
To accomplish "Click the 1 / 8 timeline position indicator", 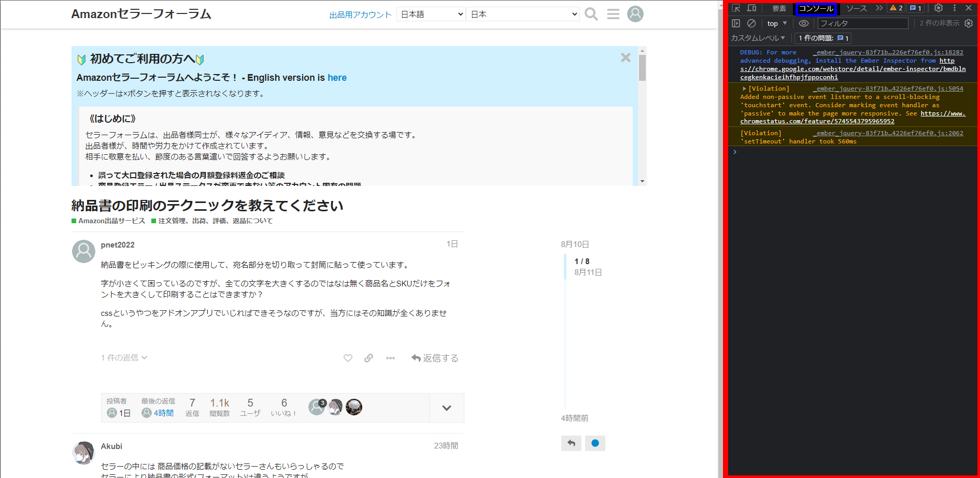I will click(582, 262).
